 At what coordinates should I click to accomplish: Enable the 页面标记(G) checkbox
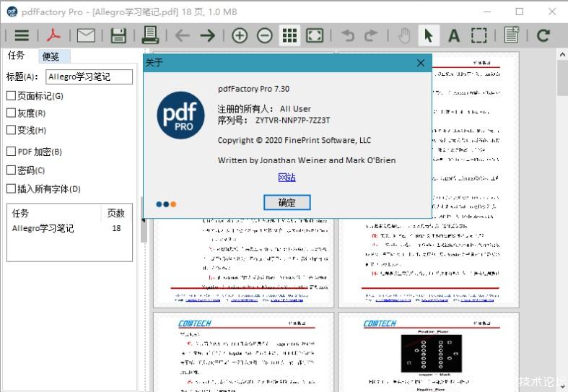[x=11, y=96]
